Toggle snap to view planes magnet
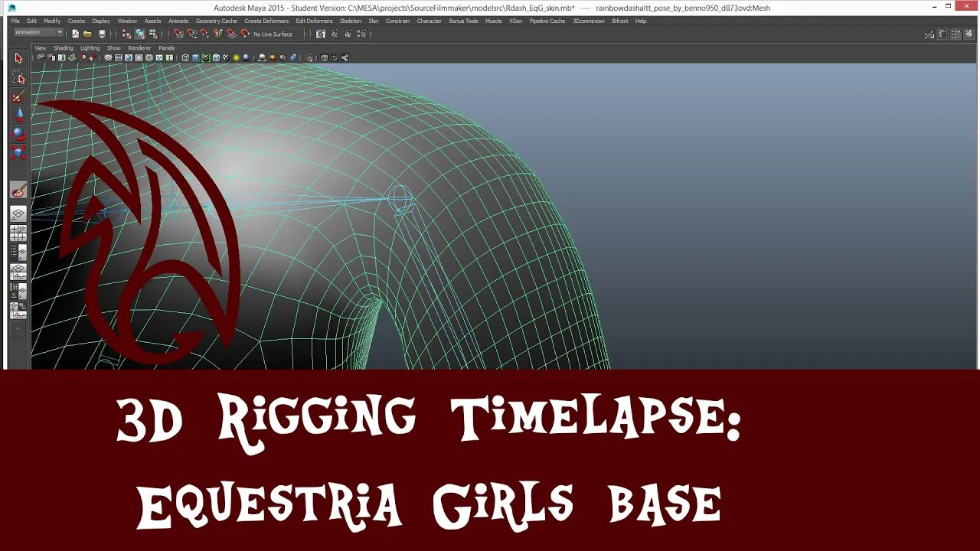Viewport: 980px width, 551px height. (231, 34)
